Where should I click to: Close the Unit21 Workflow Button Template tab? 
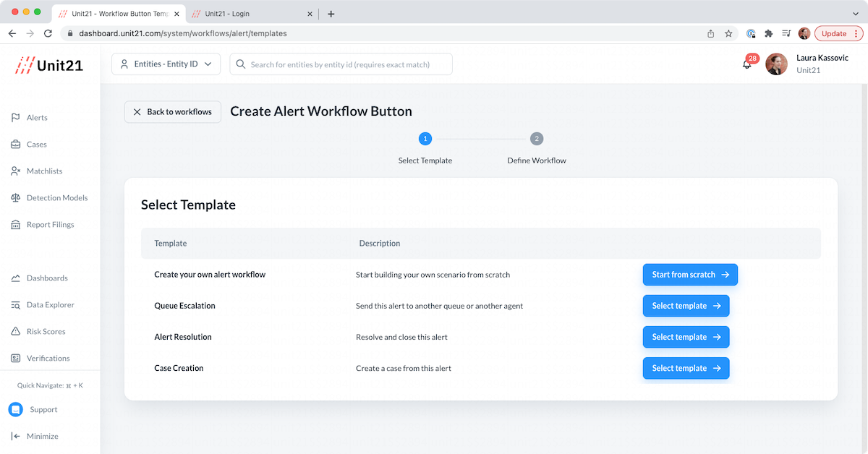(x=177, y=14)
